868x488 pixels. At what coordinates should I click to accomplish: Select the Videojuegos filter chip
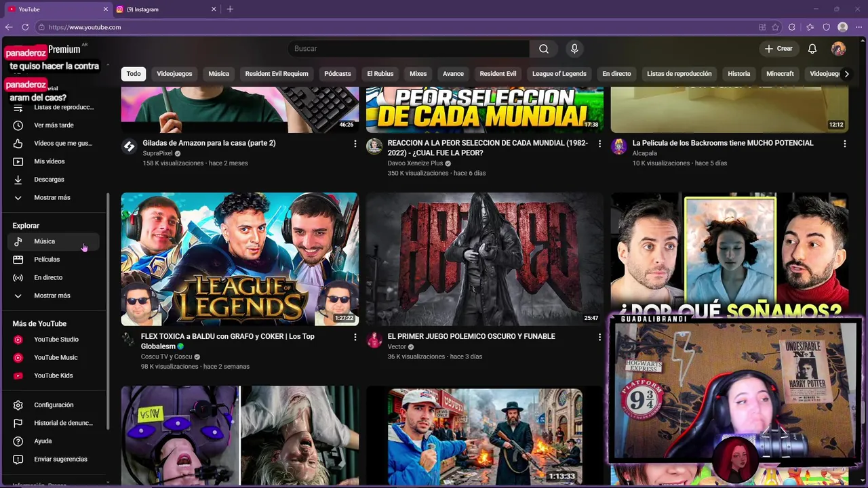pos(174,74)
